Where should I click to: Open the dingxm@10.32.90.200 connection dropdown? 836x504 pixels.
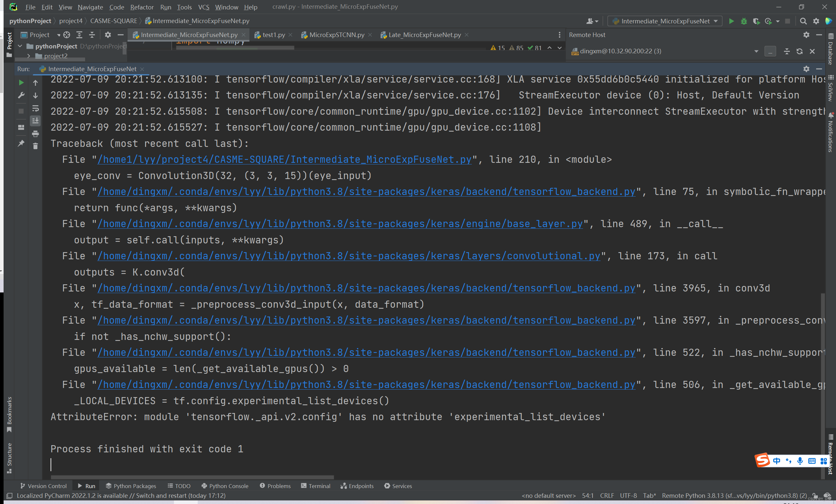click(756, 51)
